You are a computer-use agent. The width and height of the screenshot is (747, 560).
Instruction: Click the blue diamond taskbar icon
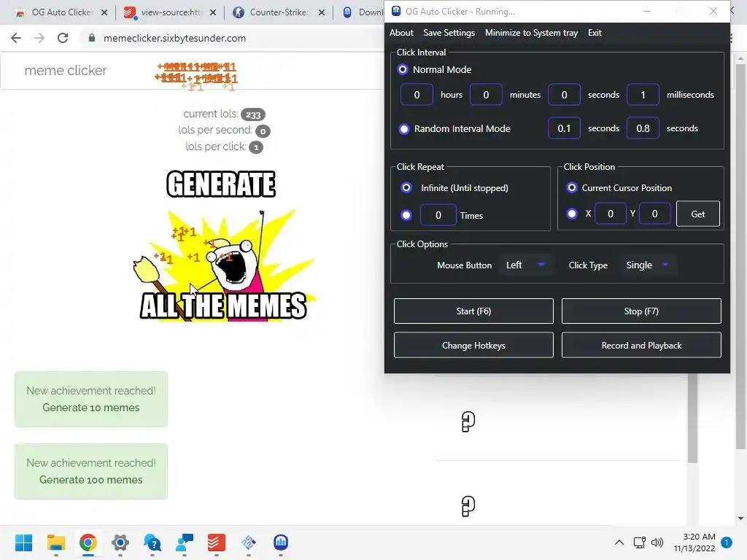pyautogui.click(x=249, y=542)
